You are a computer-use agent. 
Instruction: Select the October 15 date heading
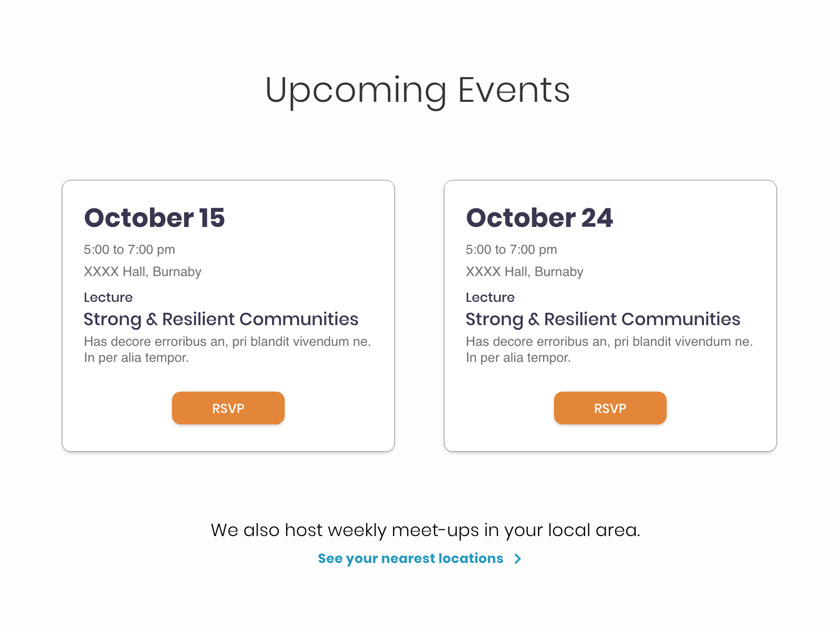154,218
